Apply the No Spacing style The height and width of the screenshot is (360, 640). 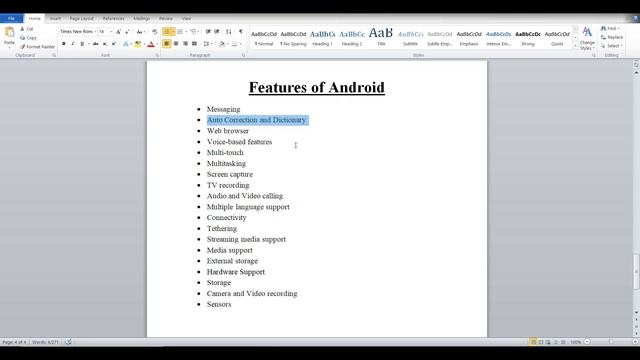coord(293,38)
